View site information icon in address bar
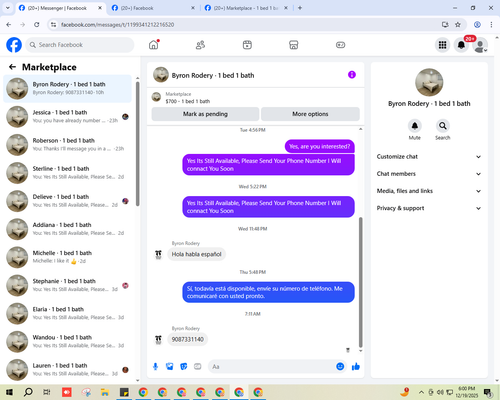This screenshot has width=500, height=400. (53, 24)
